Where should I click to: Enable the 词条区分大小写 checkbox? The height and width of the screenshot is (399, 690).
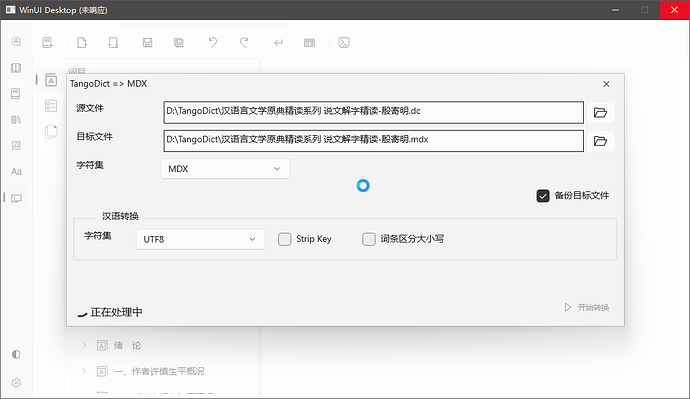coord(369,239)
